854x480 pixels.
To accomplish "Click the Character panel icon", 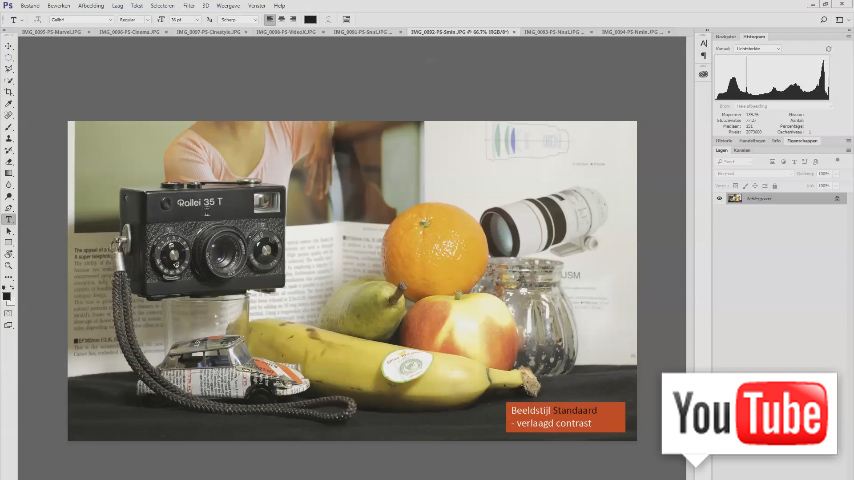I will point(704,44).
